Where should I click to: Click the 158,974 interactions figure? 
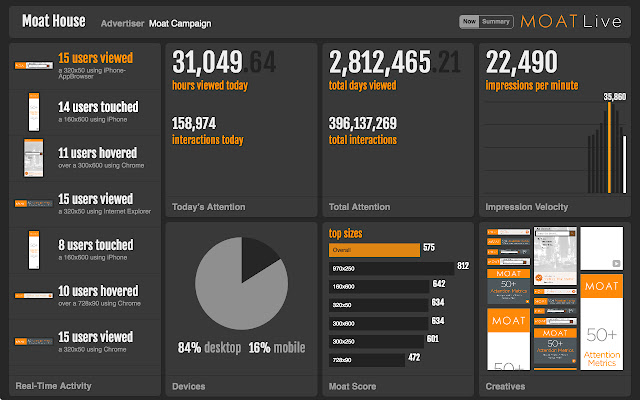coord(194,123)
